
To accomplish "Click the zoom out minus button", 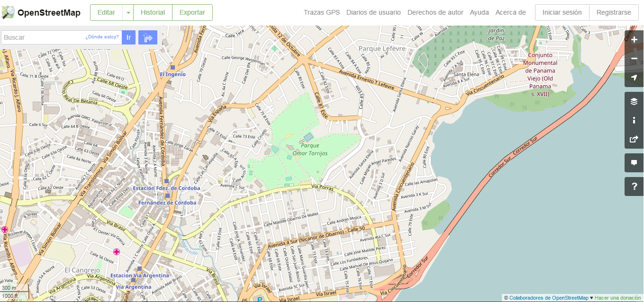I will click(x=634, y=59).
